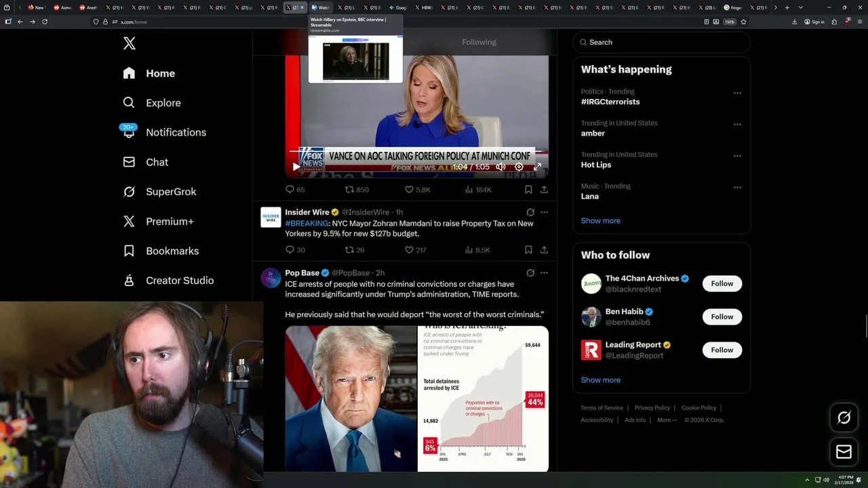Click the 150% zoom level indicator
Viewport: 868px width, 488px height.
click(729, 22)
